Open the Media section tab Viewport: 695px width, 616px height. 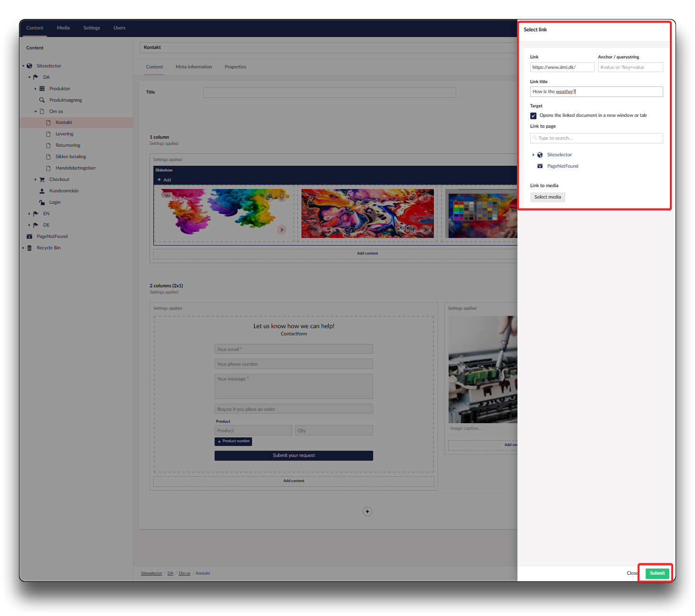tap(63, 28)
